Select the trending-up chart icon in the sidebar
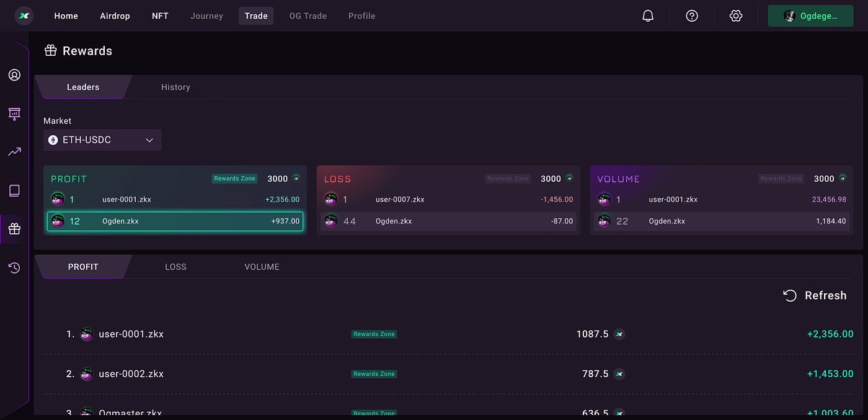The image size is (868, 420). point(14,151)
